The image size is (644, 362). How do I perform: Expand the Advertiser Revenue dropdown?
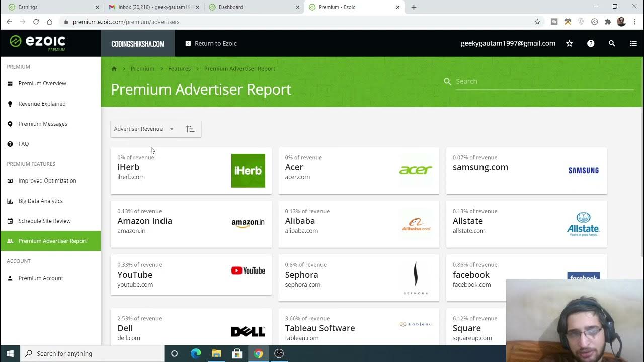[143, 129]
